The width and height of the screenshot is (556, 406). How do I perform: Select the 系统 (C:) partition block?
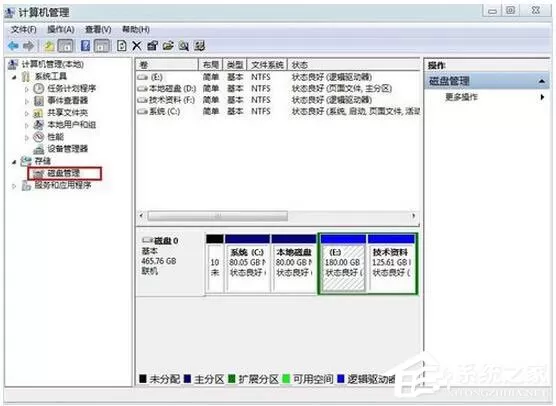(247, 263)
